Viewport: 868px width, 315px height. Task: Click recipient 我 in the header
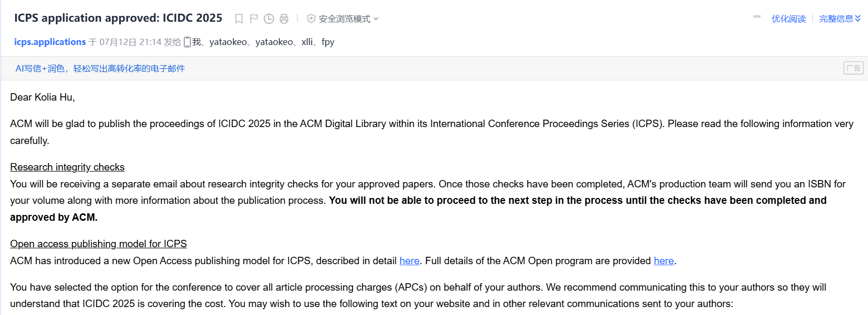click(x=197, y=42)
